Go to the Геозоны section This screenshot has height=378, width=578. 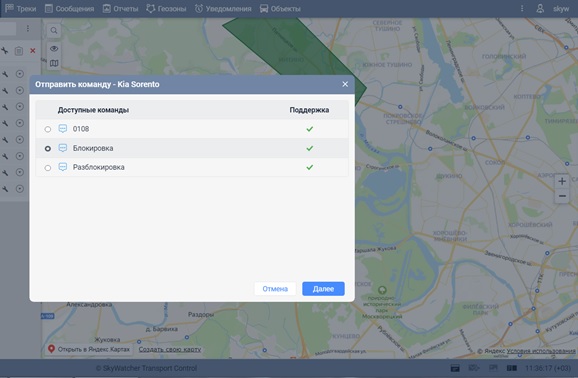click(166, 8)
